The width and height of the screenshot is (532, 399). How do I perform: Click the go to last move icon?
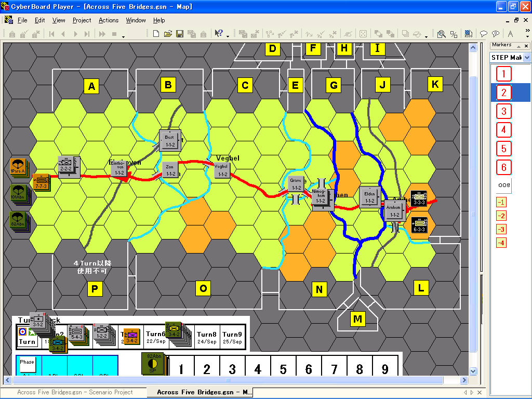tap(87, 34)
